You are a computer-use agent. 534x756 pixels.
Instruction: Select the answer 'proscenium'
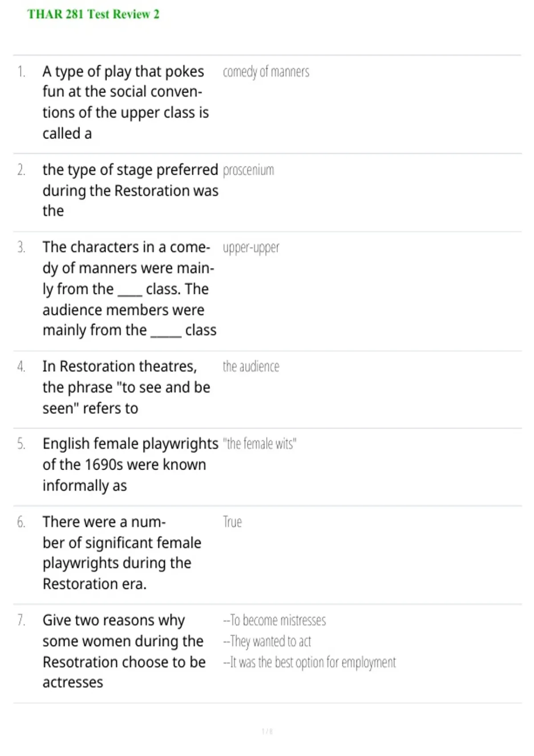tap(248, 170)
